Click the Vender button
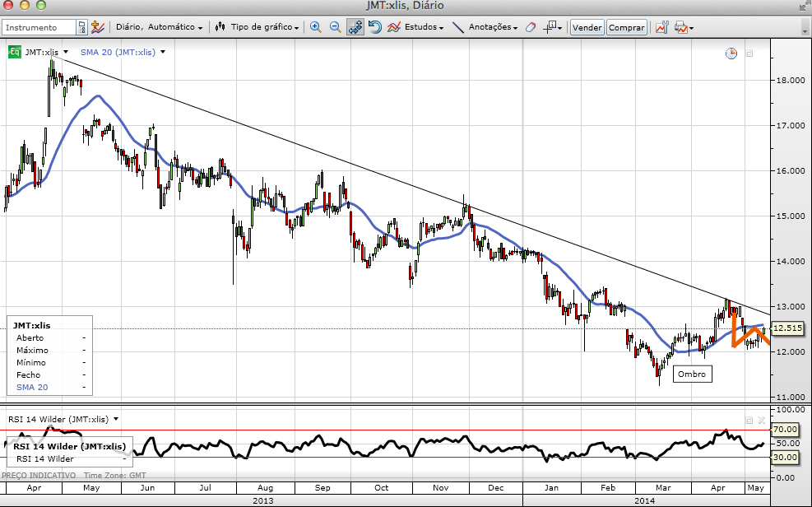The height and width of the screenshot is (507, 812). pyautogui.click(x=587, y=27)
